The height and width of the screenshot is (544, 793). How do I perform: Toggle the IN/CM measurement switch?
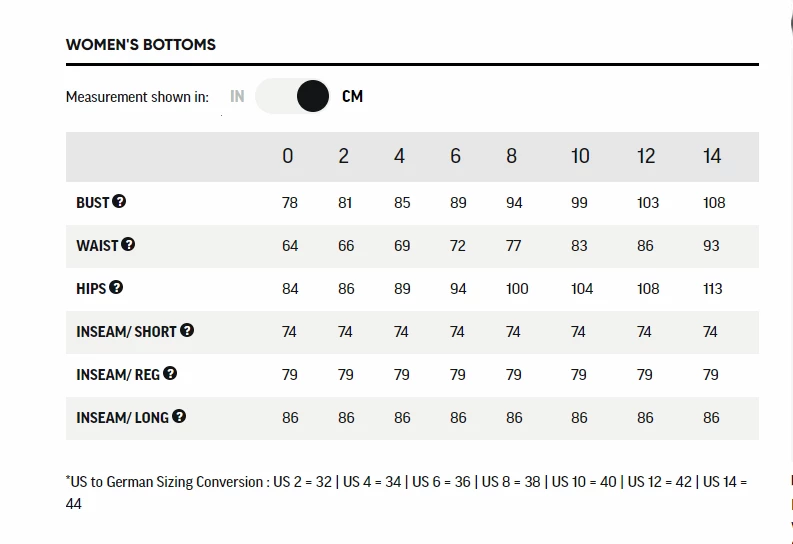click(292, 97)
